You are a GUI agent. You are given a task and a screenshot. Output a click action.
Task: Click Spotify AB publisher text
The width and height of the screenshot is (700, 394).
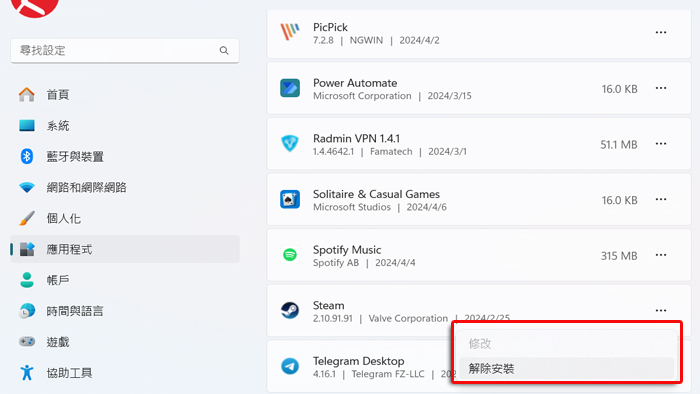tap(336, 263)
